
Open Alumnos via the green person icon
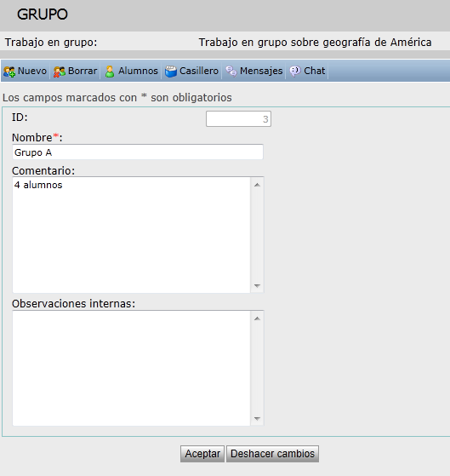tap(110, 72)
